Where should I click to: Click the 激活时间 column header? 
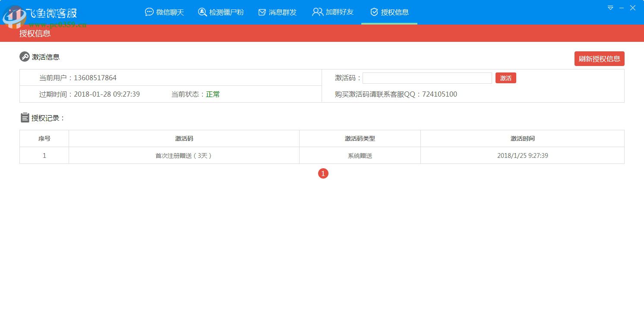point(523,138)
